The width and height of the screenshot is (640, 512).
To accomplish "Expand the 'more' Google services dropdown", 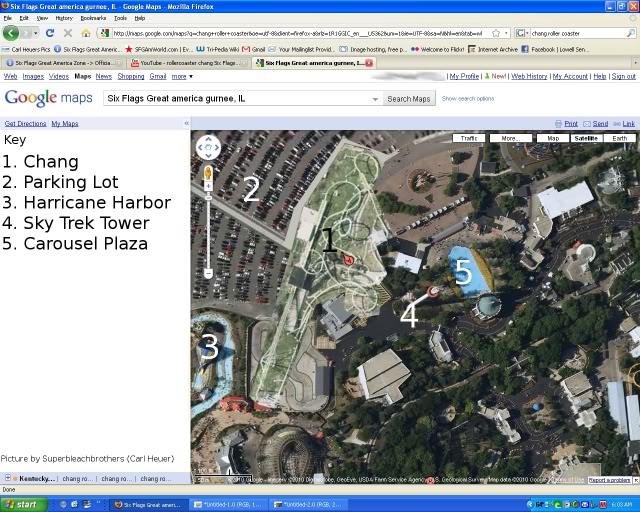I will 182,76.
